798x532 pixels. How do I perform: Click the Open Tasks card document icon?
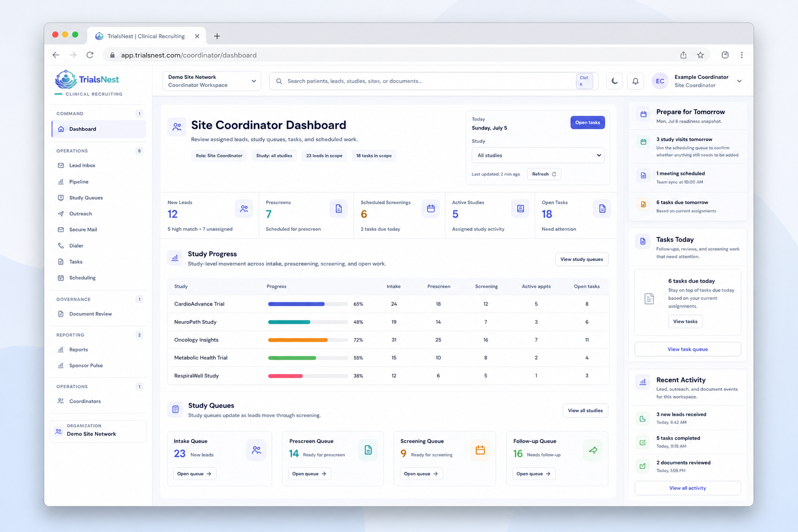tap(602, 208)
